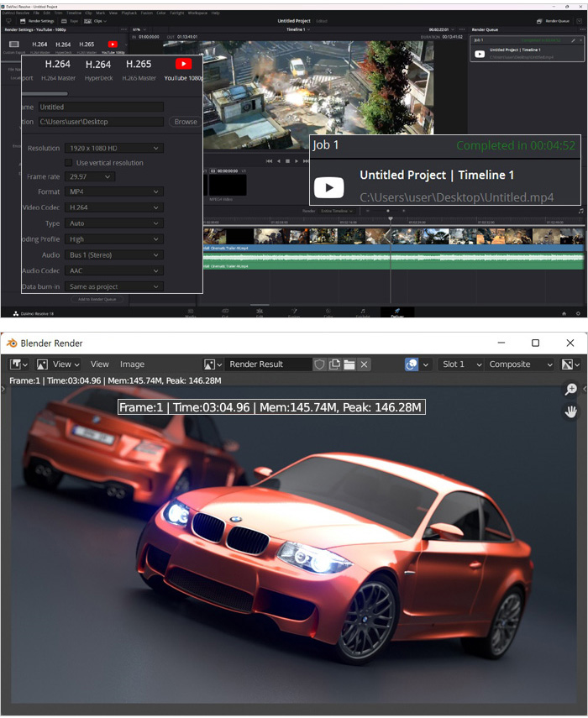Open the Frame rate dropdown

90,176
